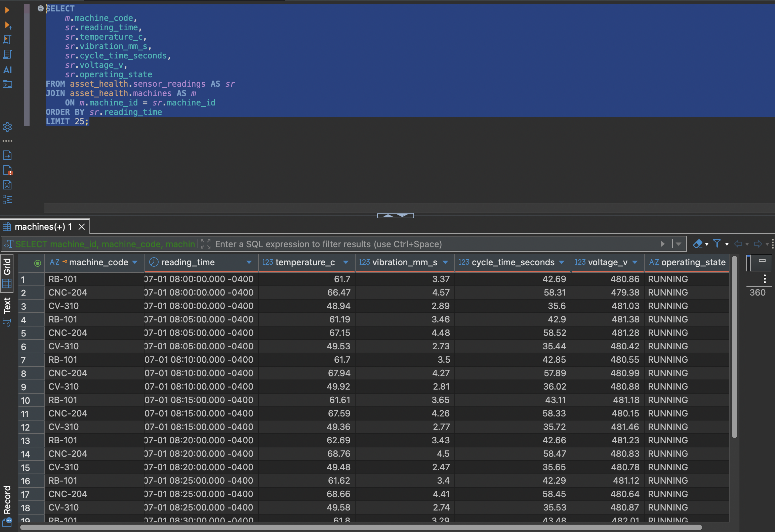Open reading_time column filter dropdown
775x532 pixels.
249,262
